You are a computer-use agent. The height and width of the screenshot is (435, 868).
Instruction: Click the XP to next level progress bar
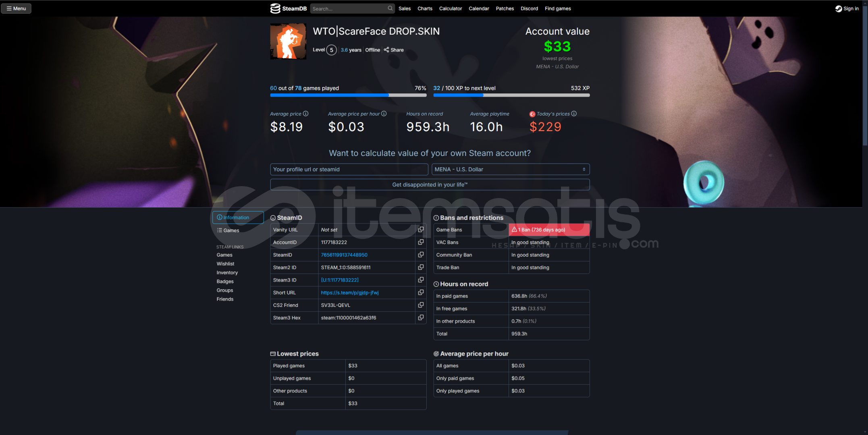(511, 95)
